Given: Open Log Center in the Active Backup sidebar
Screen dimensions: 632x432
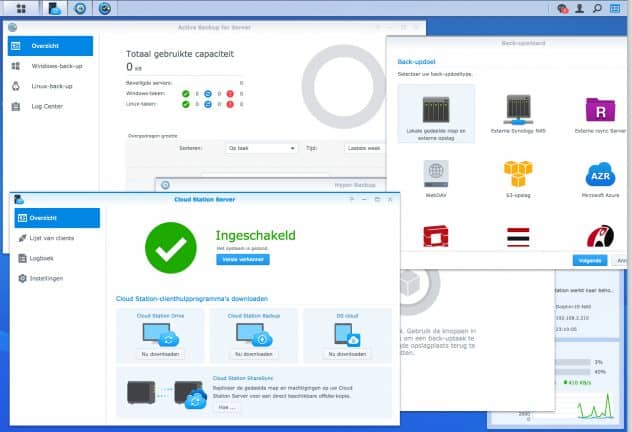Looking at the screenshot, I should click(x=50, y=106).
